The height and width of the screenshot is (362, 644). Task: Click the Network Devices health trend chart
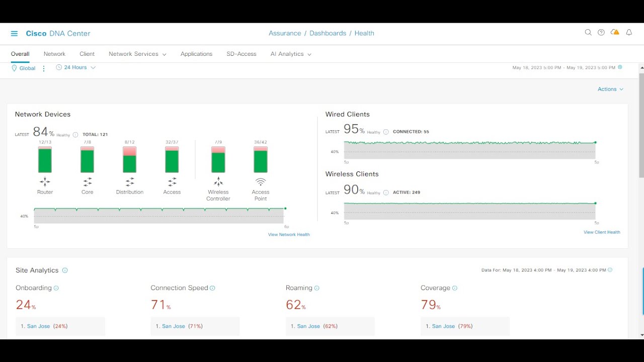(x=159, y=215)
